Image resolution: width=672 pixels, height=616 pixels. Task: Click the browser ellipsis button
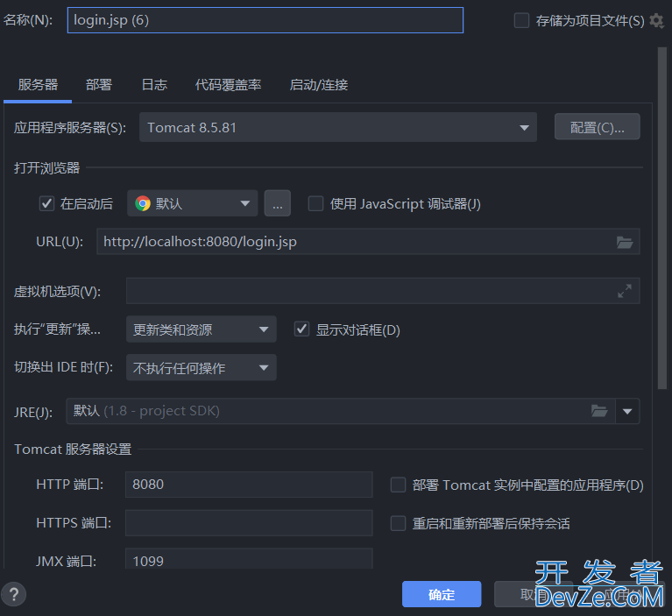coord(277,203)
